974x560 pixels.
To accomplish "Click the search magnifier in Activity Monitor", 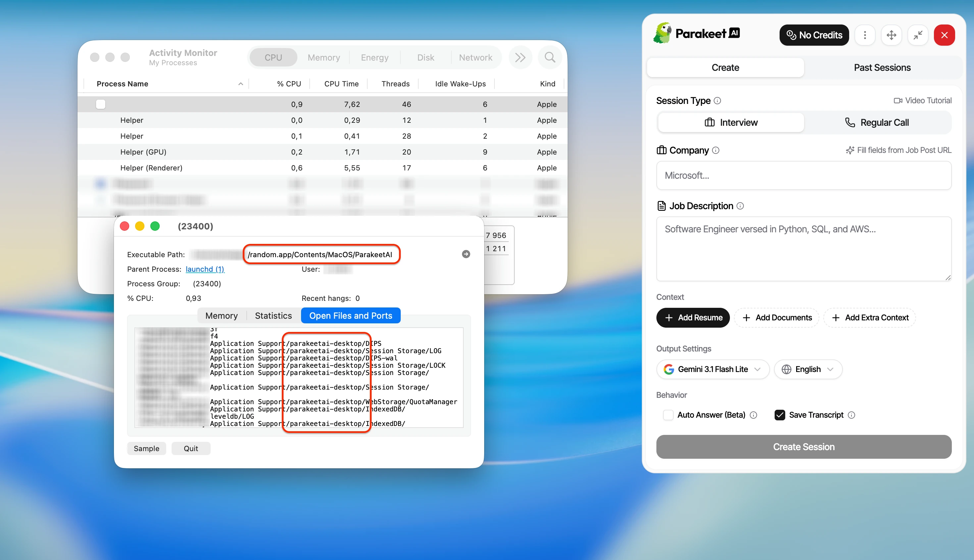I will tap(550, 57).
